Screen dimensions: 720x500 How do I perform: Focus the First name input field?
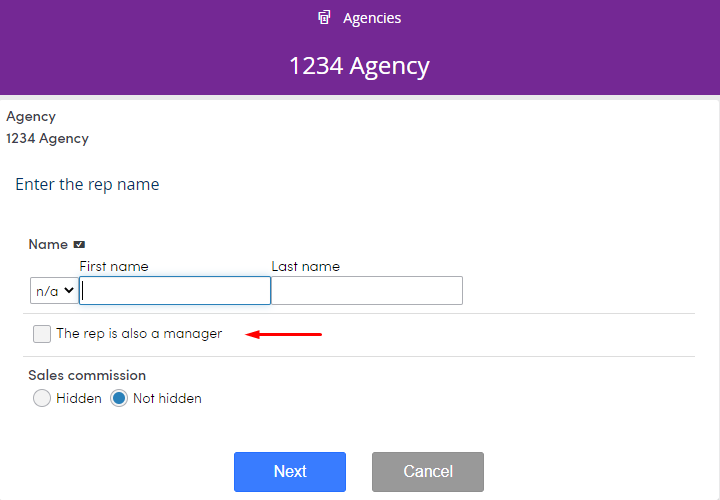[176, 291]
